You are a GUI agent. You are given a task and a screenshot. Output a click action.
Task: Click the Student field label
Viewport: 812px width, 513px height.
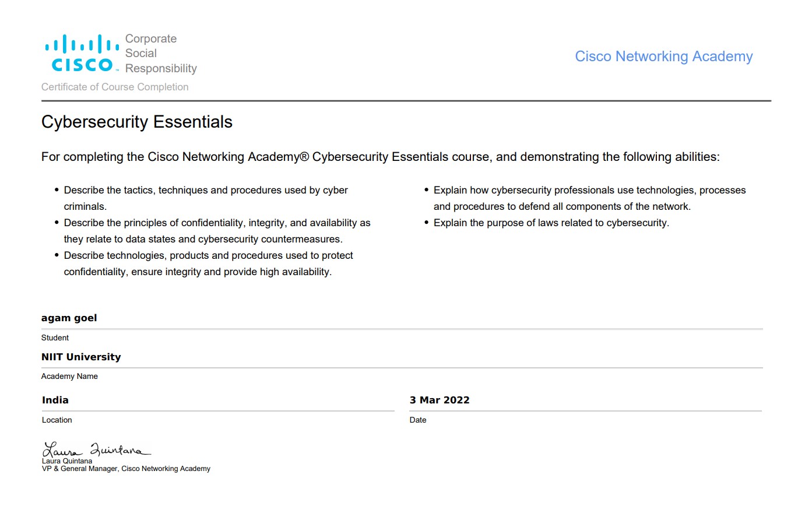[x=55, y=338]
